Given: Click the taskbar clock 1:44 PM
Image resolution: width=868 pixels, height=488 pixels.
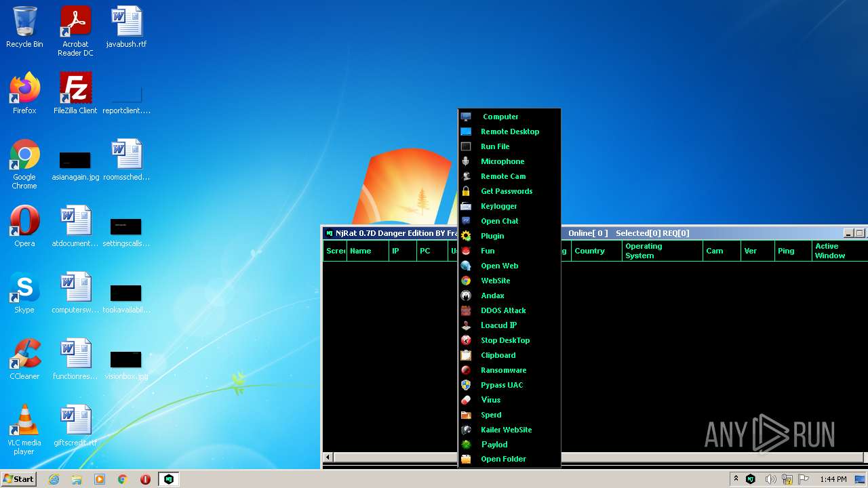Looking at the screenshot, I should pyautogui.click(x=833, y=479).
